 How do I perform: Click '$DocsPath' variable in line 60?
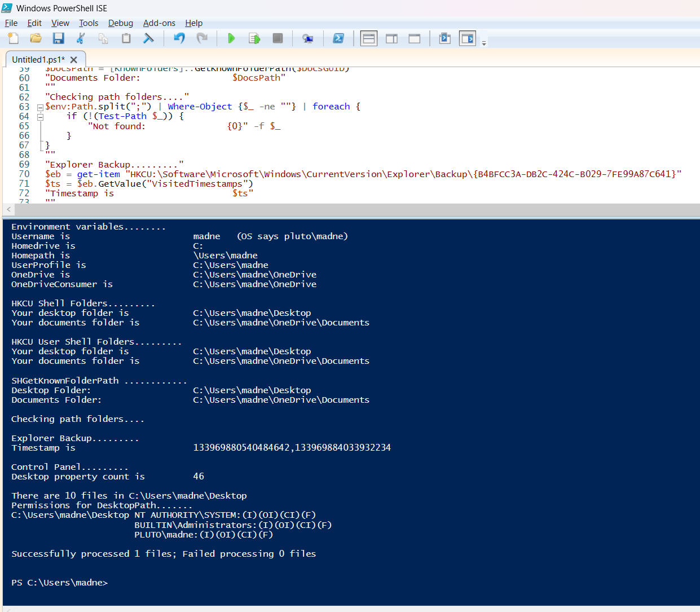coord(257,78)
